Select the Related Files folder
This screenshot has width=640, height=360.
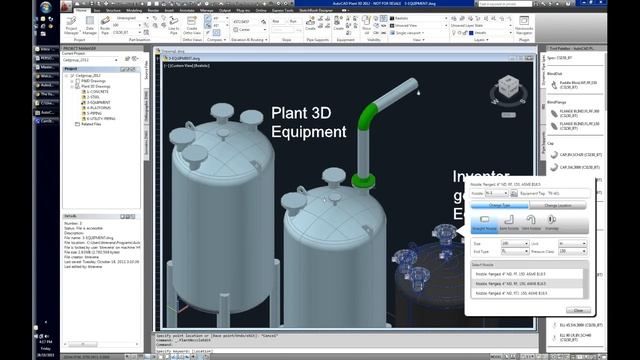point(91,124)
